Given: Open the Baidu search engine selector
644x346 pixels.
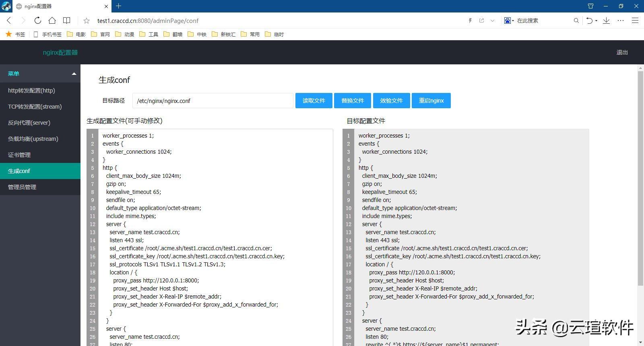Looking at the screenshot, I should pos(509,21).
